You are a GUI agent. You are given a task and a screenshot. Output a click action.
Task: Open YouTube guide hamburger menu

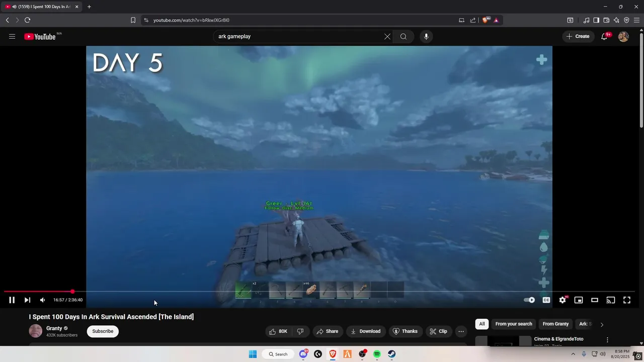(12, 36)
